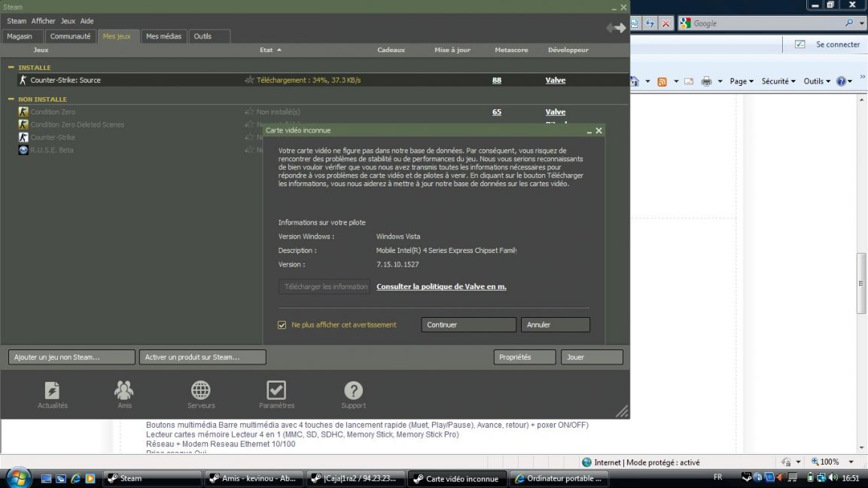Open the Sécurité dropdown in browser
The height and width of the screenshot is (488, 868).
(778, 81)
